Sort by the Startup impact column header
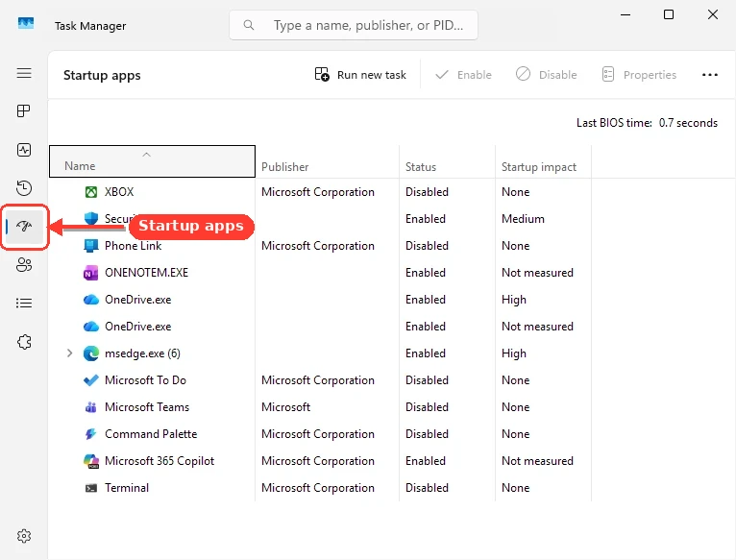 coord(544,161)
